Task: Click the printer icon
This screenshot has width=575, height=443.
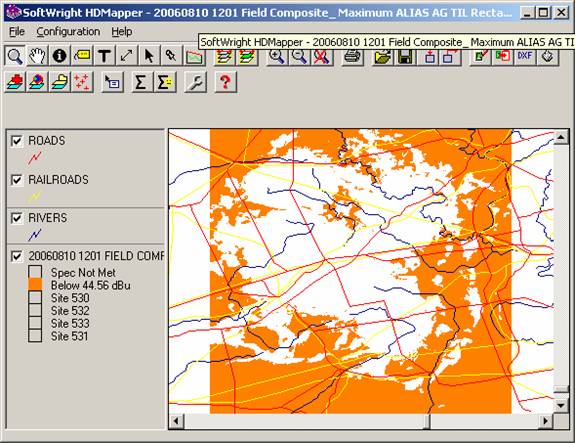Action: (x=353, y=57)
